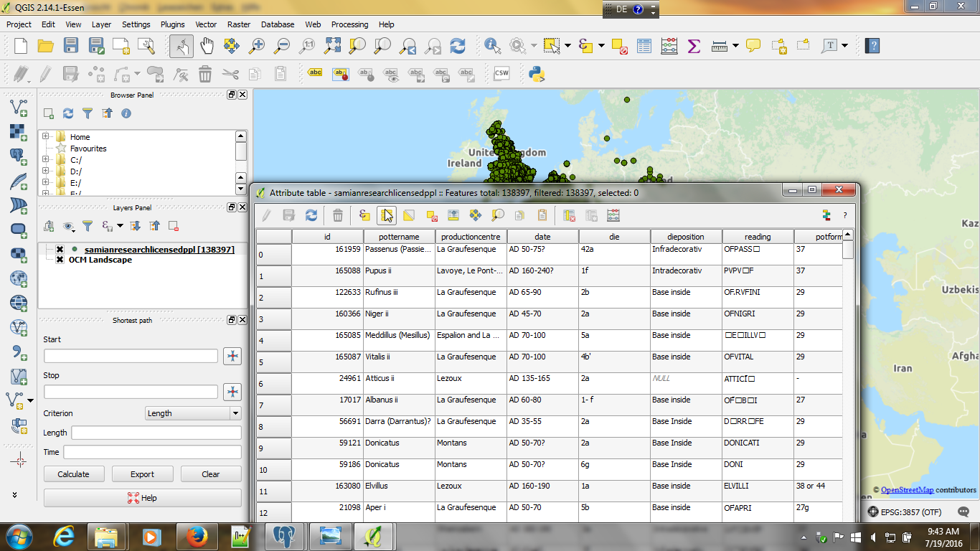The height and width of the screenshot is (551, 980).
Task: Open the measure tool dropdown arrow
Action: point(736,46)
